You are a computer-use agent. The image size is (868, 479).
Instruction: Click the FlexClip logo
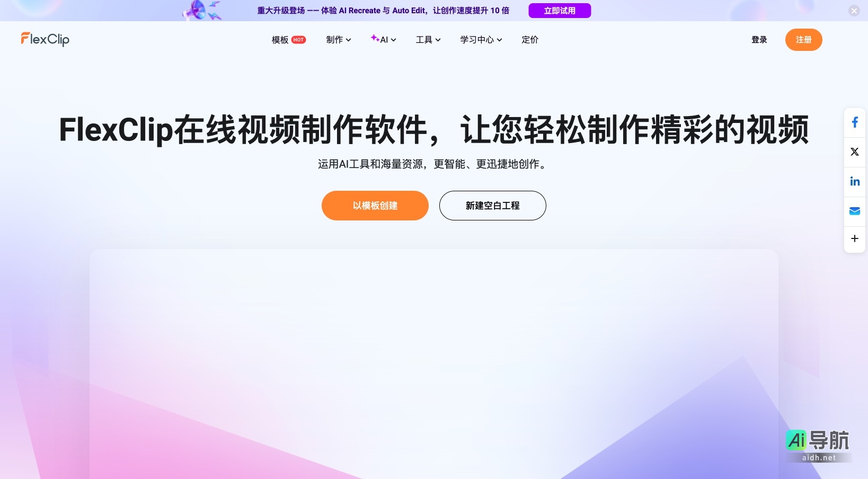tap(45, 39)
